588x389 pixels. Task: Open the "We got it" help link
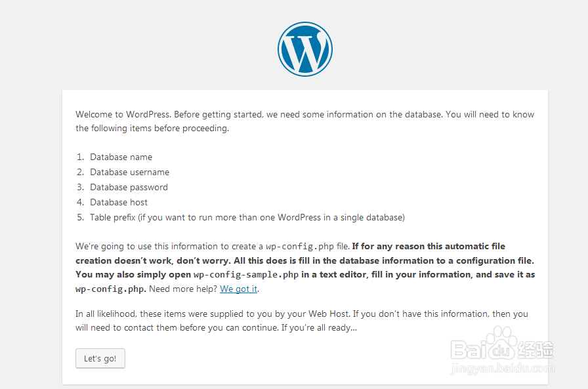point(238,289)
